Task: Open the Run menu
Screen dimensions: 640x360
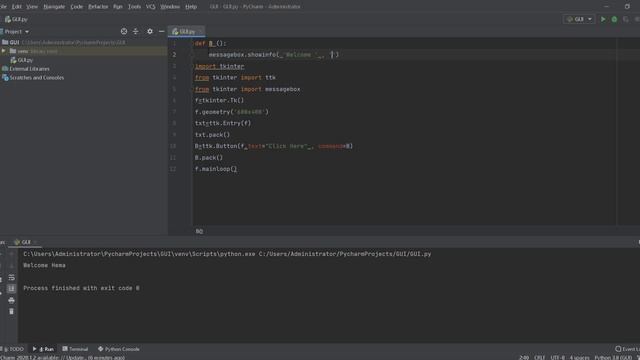Action: coord(118,7)
